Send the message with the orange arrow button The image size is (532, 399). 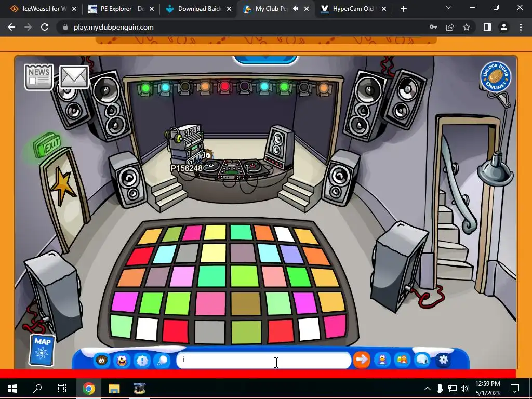(x=362, y=360)
